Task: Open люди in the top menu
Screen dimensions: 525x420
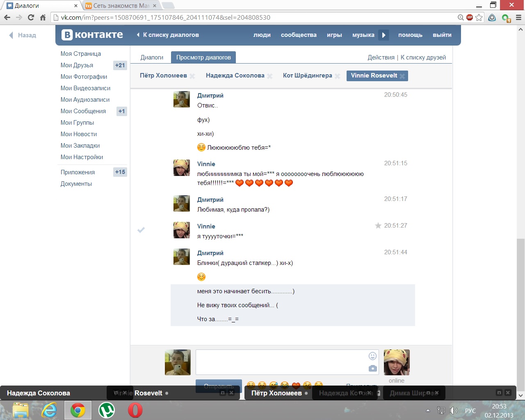Action: pos(262,35)
